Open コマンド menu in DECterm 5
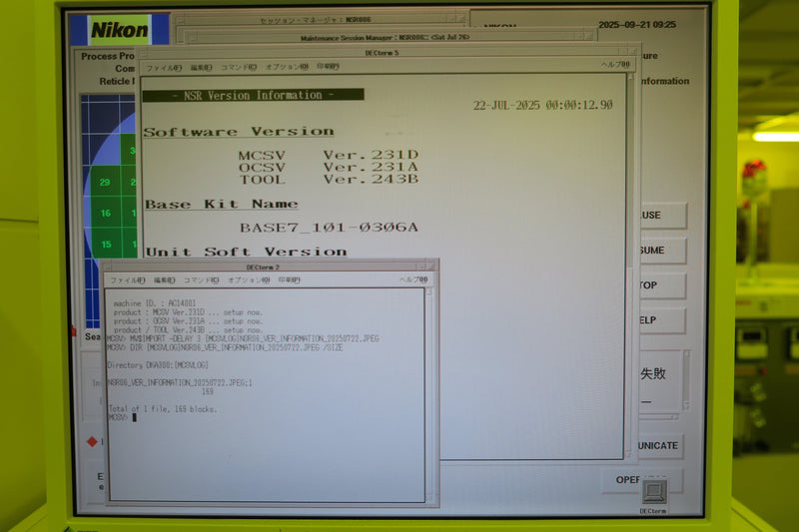This screenshot has width=799, height=532. pyautogui.click(x=239, y=67)
